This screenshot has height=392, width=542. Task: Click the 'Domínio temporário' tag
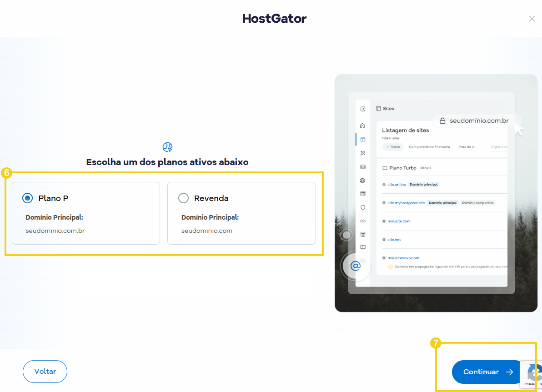478,203
